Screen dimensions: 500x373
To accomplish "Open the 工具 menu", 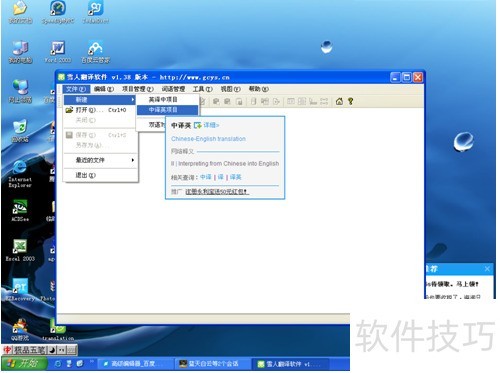I will [202, 89].
